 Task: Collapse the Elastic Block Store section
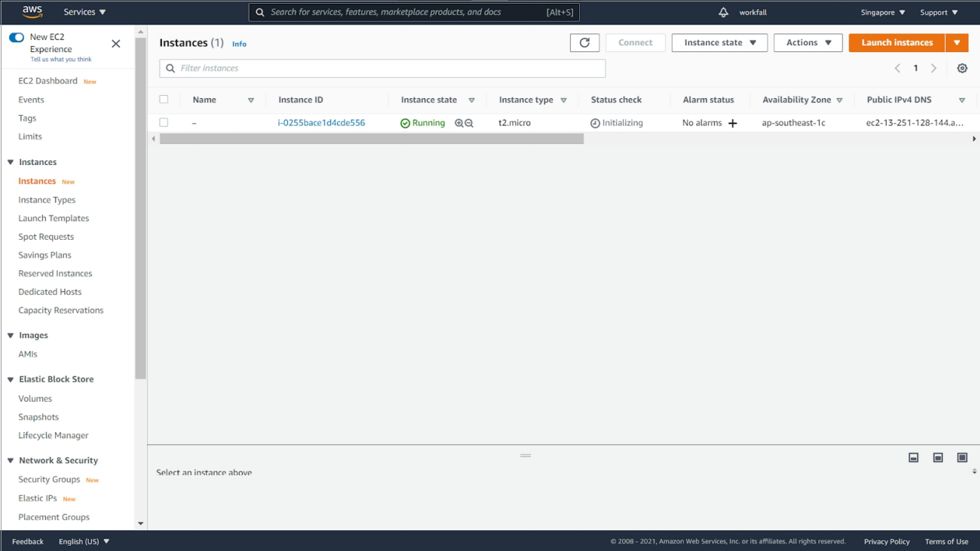[10, 379]
